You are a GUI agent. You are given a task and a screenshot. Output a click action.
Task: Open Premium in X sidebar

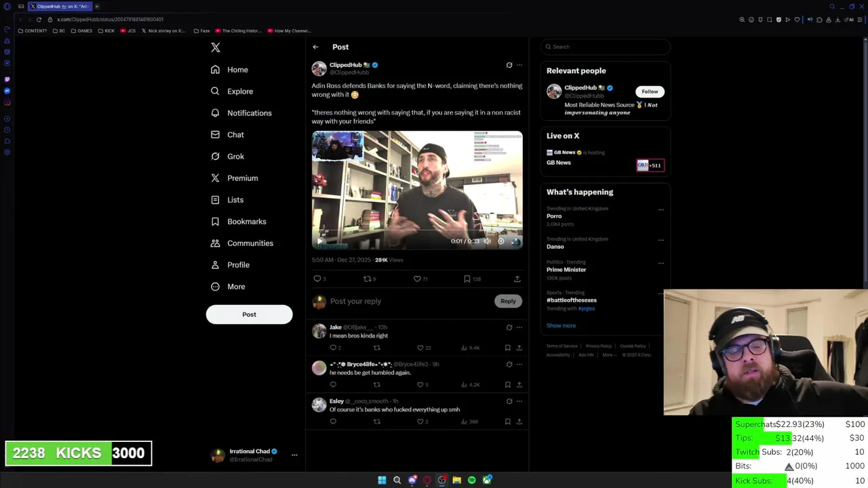click(x=234, y=178)
